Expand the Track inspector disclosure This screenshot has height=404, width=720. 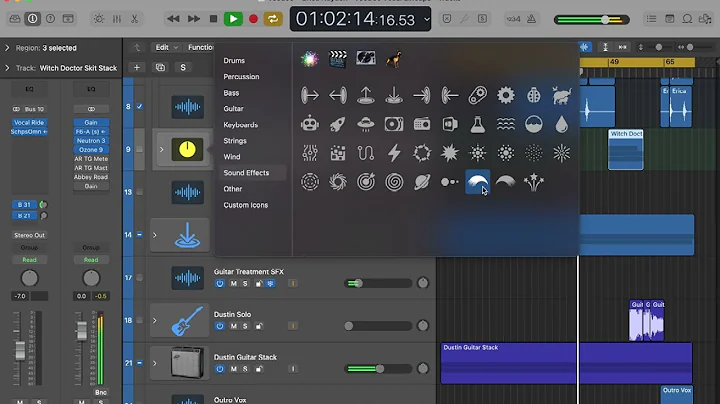coord(7,68)
